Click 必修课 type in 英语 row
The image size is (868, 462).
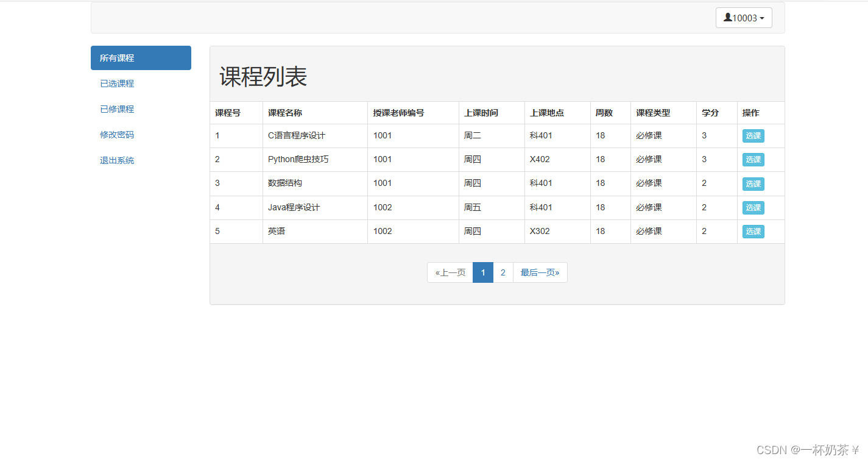click(649, 231)
